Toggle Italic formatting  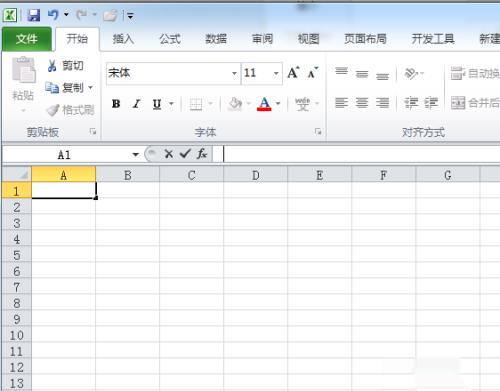[136, 104]
